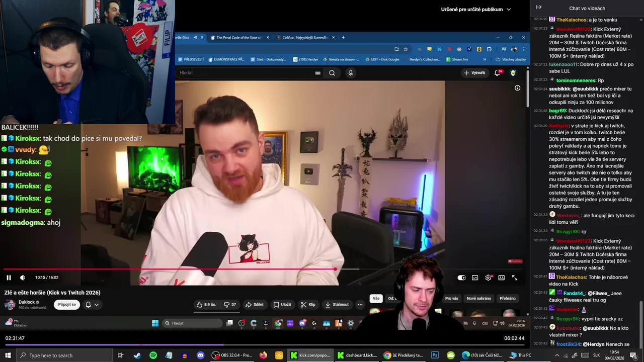Dislike the video showing 57
The height and width of the screenshot is (362, 644).
pos(230,304)
